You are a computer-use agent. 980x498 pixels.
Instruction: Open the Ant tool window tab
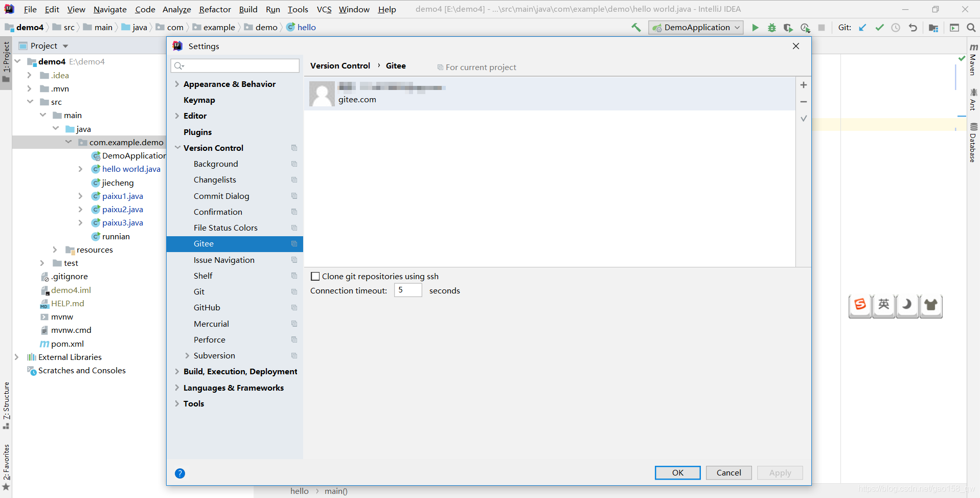(973, 99)
